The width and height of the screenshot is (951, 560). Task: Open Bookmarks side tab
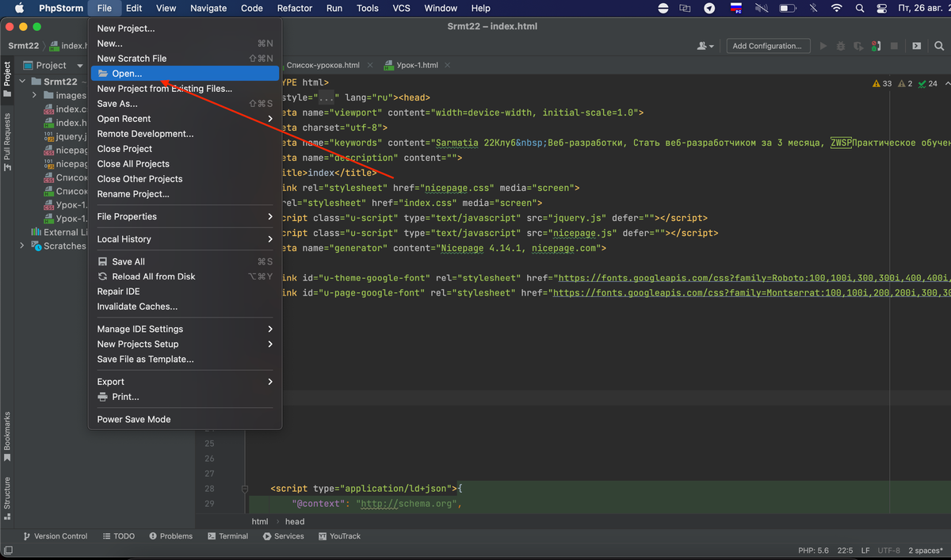tap(7, 436)
